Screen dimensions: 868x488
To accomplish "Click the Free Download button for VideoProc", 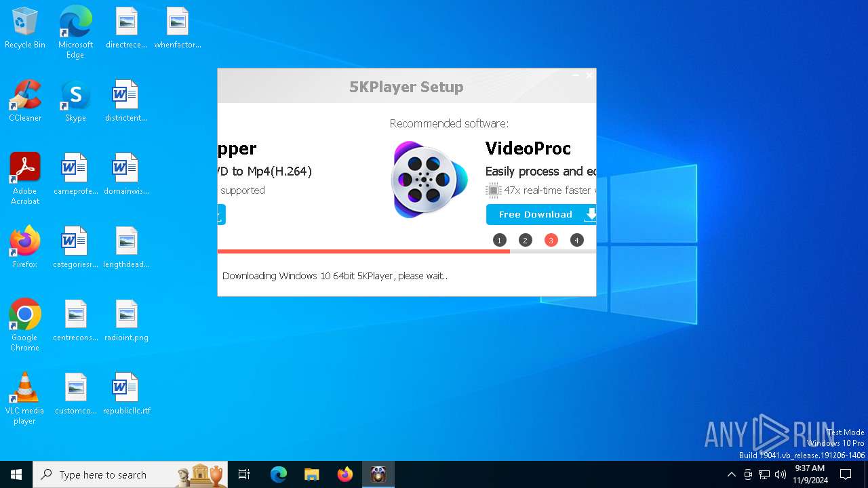I will coord(541,214).
